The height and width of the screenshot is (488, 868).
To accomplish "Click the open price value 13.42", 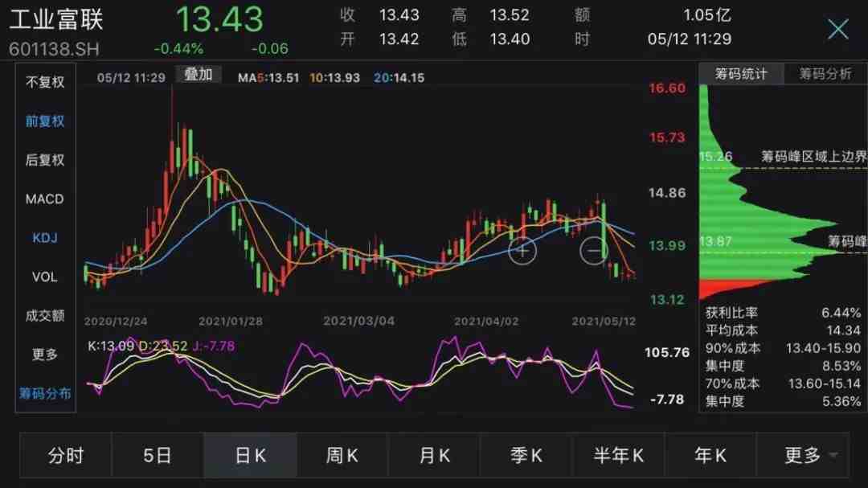I will [x=399, y=39].
